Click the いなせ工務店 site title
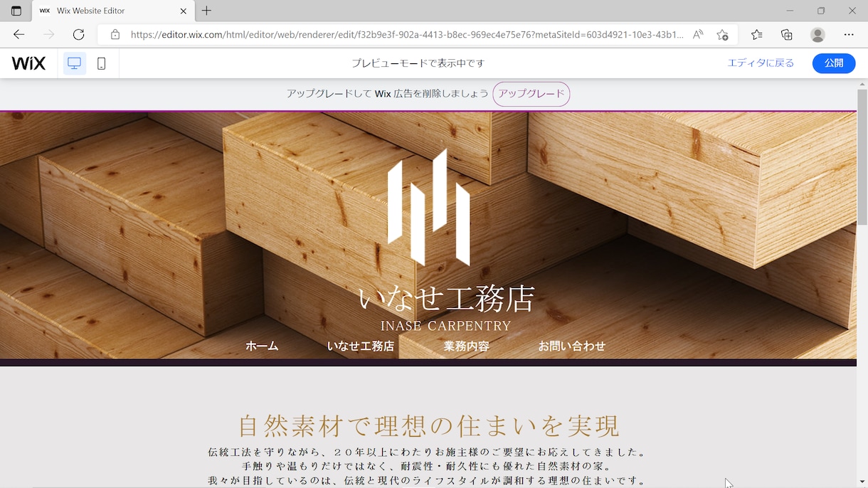 point(446,299)
